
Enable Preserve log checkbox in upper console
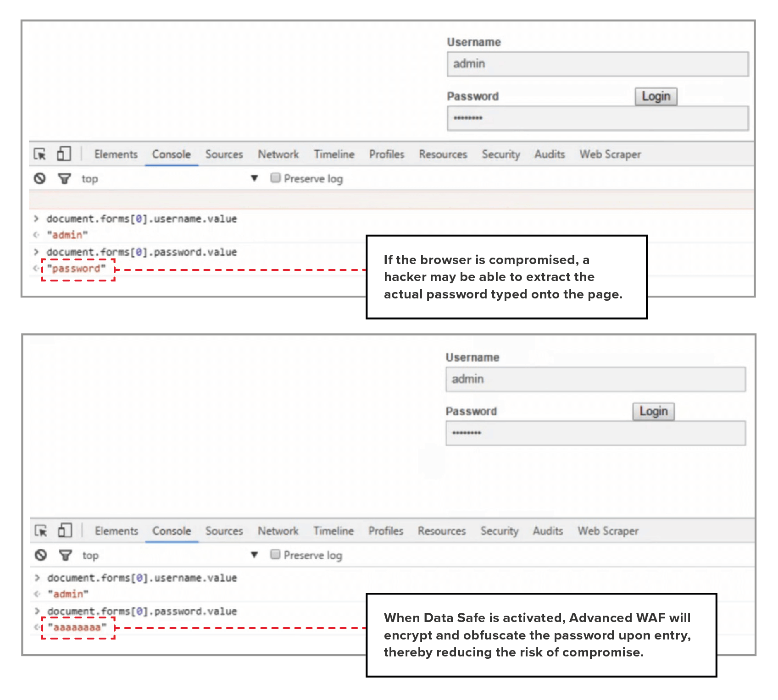pyautogui.click(x=275, y=178)
